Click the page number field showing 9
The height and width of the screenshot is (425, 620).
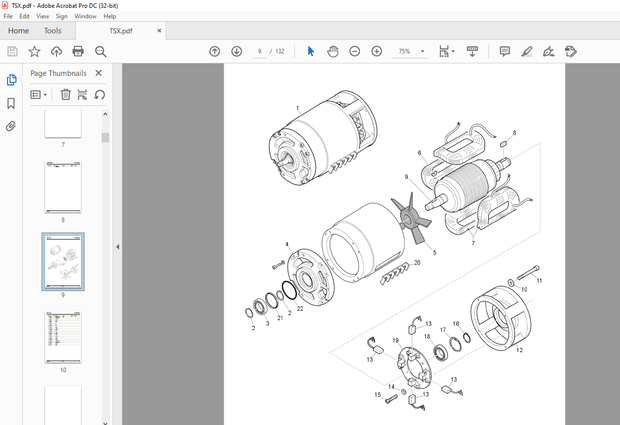click(259, 51)
